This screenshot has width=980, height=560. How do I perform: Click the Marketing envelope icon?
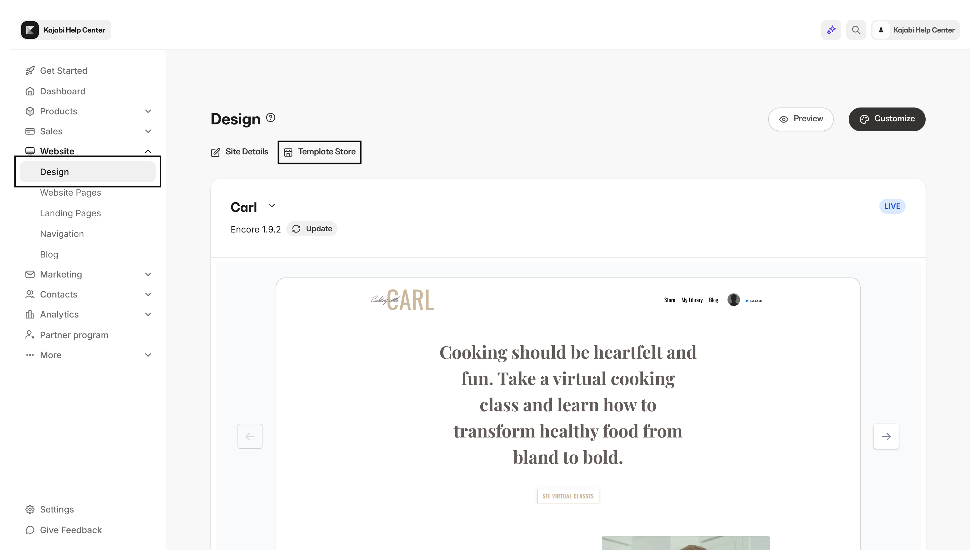pyautogui.click(x=30, y=274)
